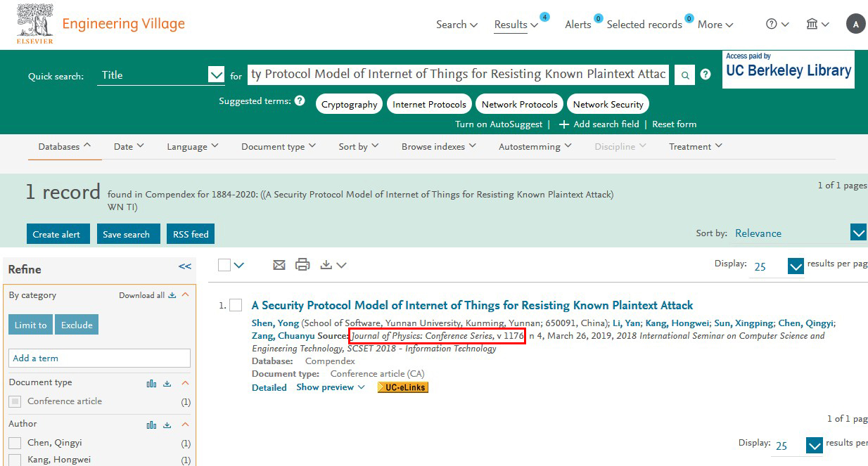Open the Title search field dropdown
The image size is (868, 466).
coord(216,75)
